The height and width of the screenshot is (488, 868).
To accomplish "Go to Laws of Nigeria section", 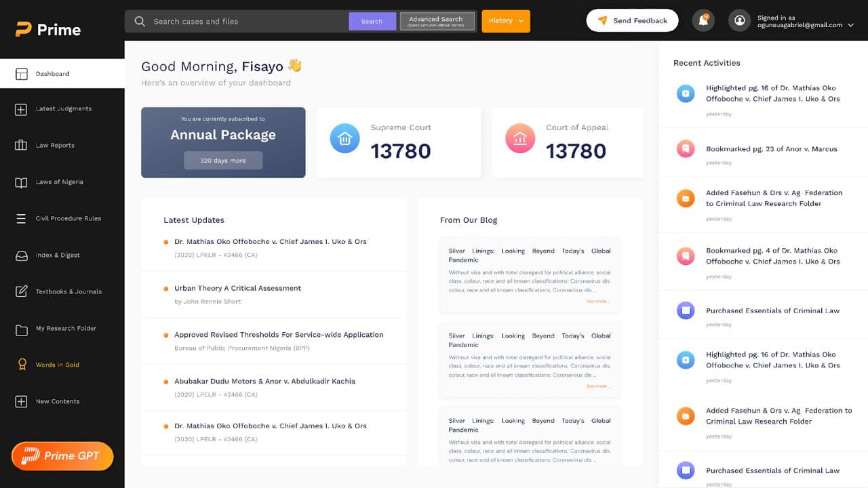I will pos(59,182).
